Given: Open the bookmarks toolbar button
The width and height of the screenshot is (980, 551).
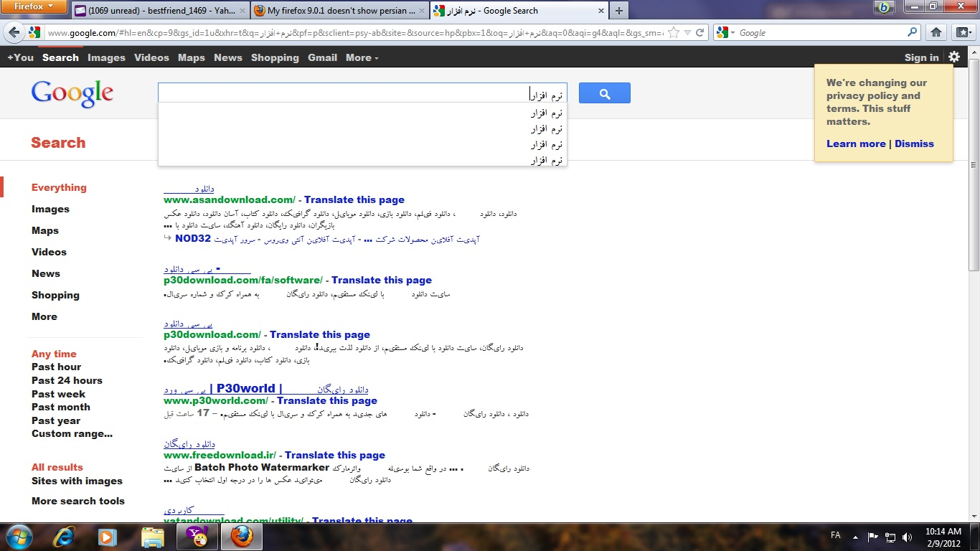Looking at the screenshot, I should click(962, 32).
